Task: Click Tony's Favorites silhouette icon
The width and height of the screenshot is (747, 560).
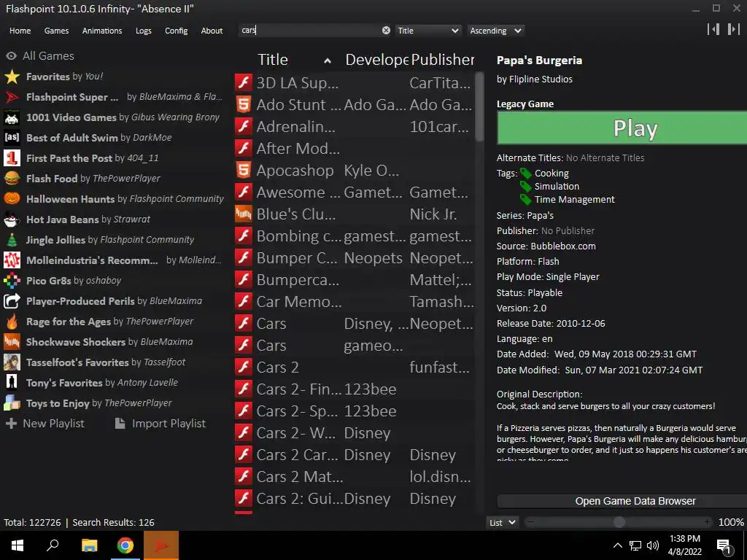Action: click(12, 383)
